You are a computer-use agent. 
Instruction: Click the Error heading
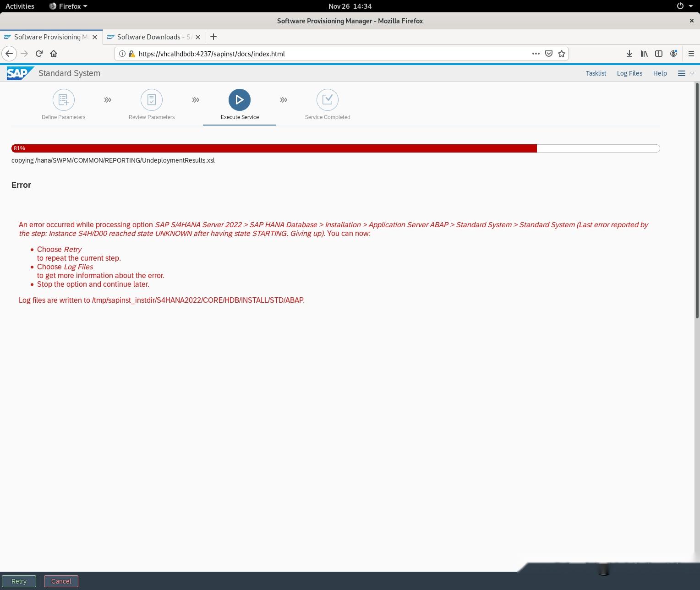pos(21,185)
